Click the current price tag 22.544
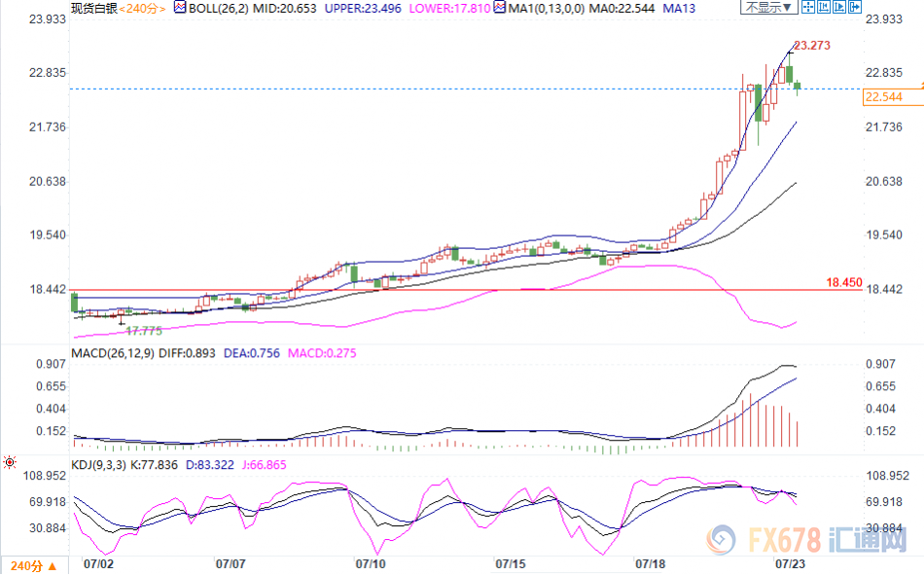The width and height of the screenshot is (924, 575). (883, 97)
